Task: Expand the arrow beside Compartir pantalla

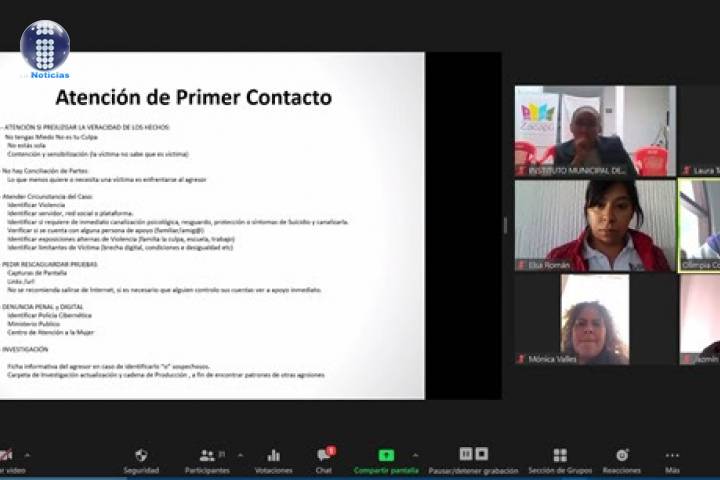Action: click(416, 455)
